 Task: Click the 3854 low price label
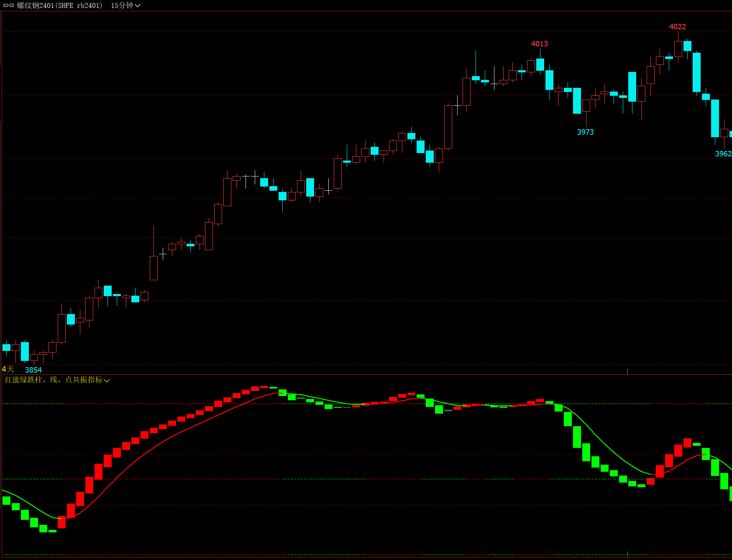pos(33,370)
